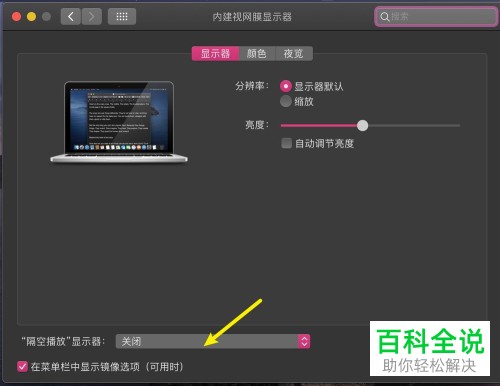Minimize the window with yellow button
This screenshot has height=386, width=500.
(31, 17)
